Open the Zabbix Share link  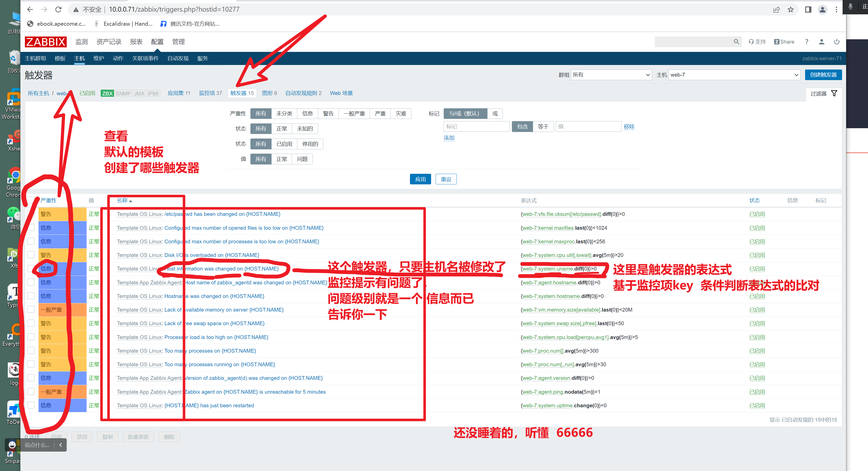click(x=784, y=42)
